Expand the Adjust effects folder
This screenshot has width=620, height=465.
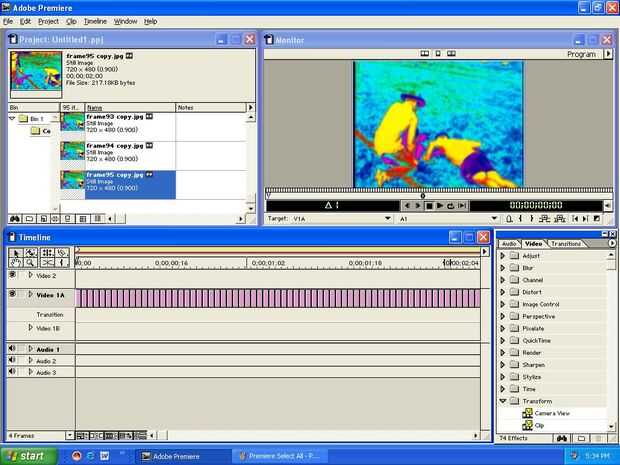503,256
